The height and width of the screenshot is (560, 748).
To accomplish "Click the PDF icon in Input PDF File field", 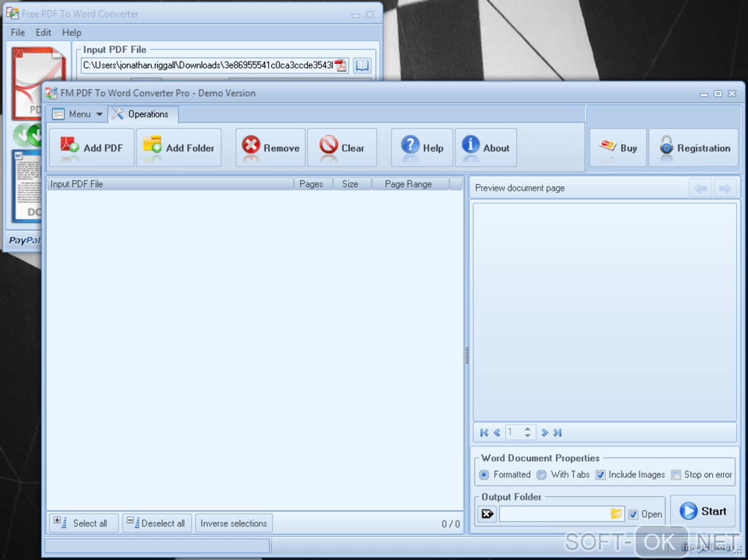I will tap(340, 65).
